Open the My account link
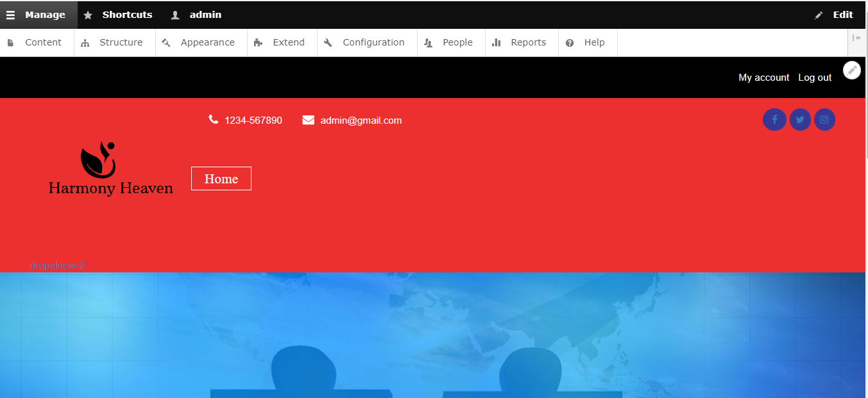 pyautogui.click(x=763, y=77)
